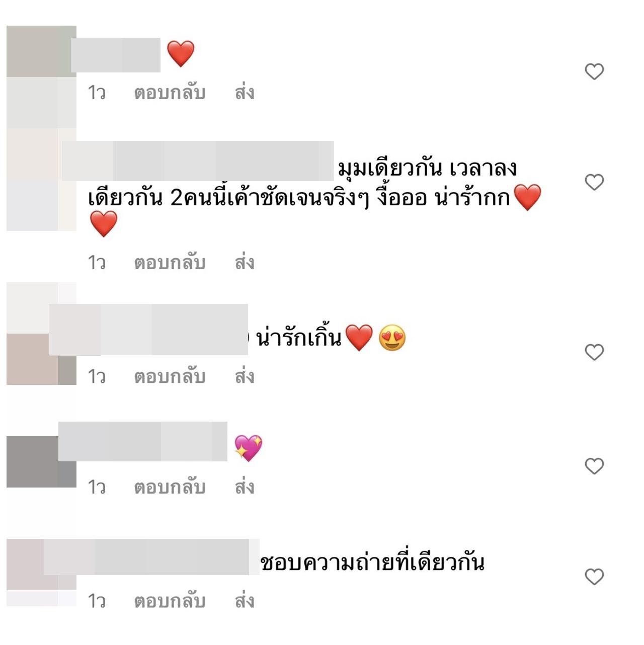Reply (ตอบกลับ) to the น่ารักเกิ้น comment
The width and height of the screenshot is (644, 645).
coord(170,376)
